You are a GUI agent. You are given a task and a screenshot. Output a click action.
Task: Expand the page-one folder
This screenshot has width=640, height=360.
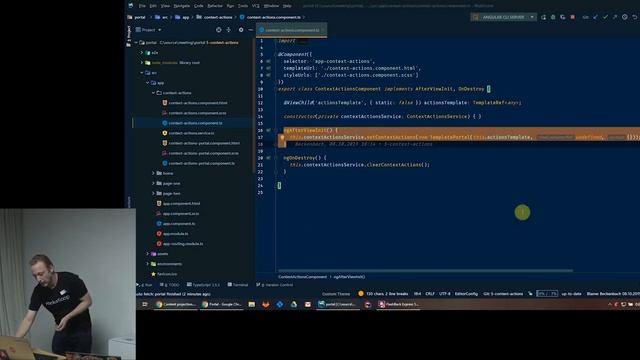tap(153, 183)
